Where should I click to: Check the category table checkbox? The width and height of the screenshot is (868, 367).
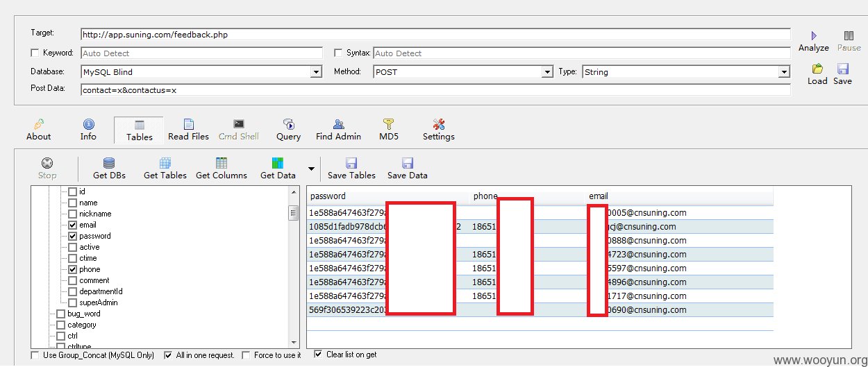tap(61, 325)
